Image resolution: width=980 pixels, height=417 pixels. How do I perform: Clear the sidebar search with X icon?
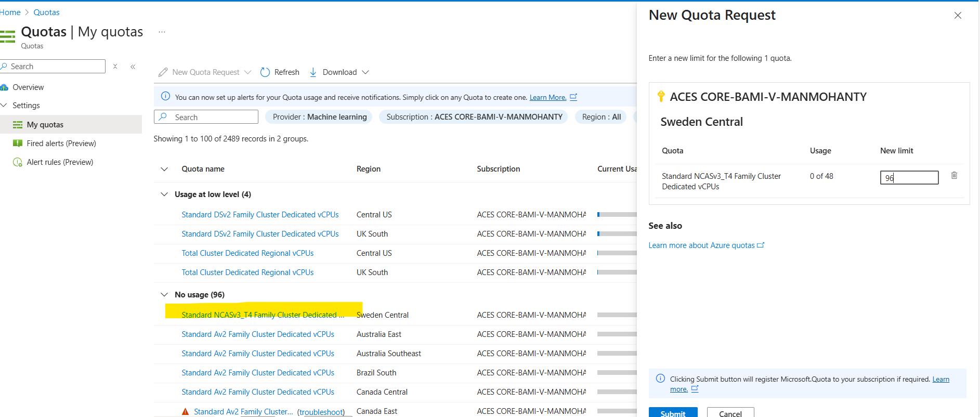115,67
